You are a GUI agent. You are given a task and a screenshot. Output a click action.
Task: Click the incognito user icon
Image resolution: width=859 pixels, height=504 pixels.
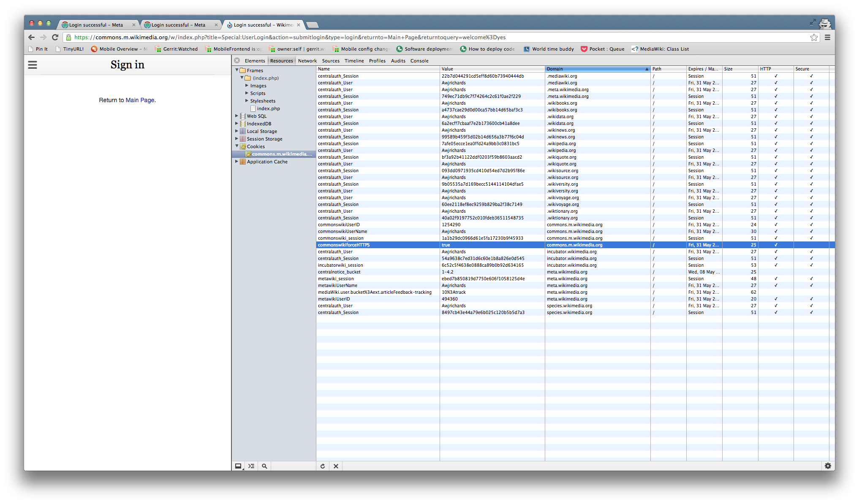825,24
